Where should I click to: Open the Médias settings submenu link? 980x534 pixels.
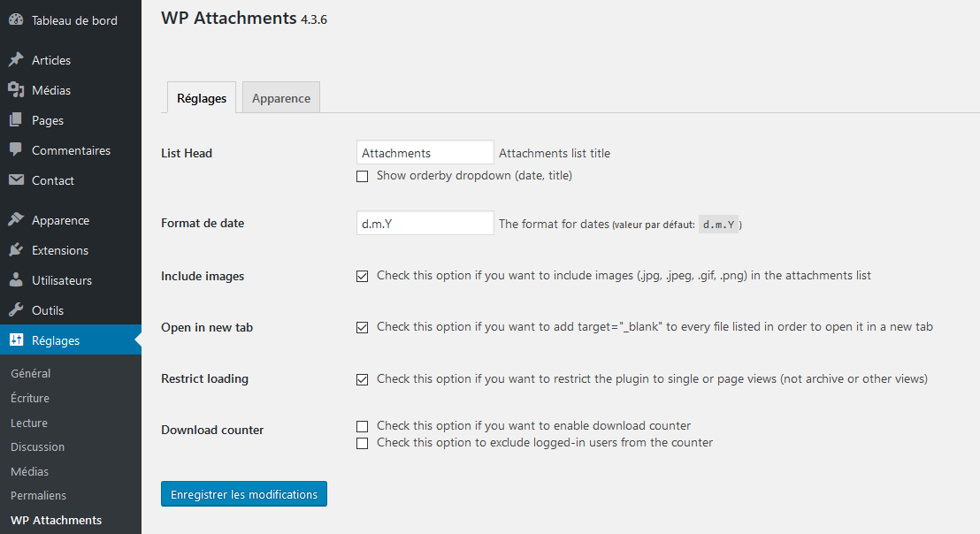click(x=29, y=471)
